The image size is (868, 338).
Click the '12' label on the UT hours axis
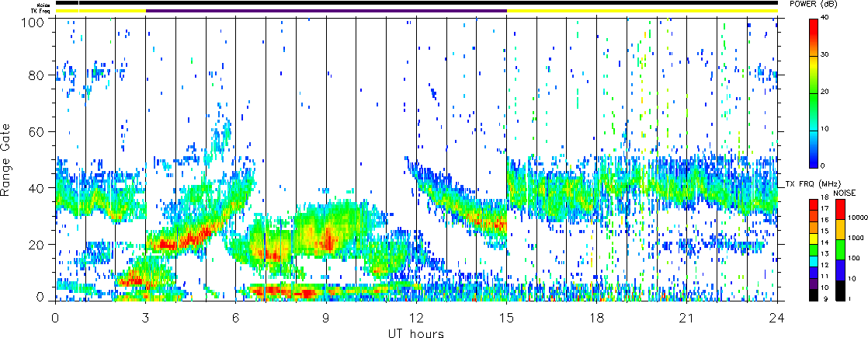pyautogui.click(x=416, y=318)
